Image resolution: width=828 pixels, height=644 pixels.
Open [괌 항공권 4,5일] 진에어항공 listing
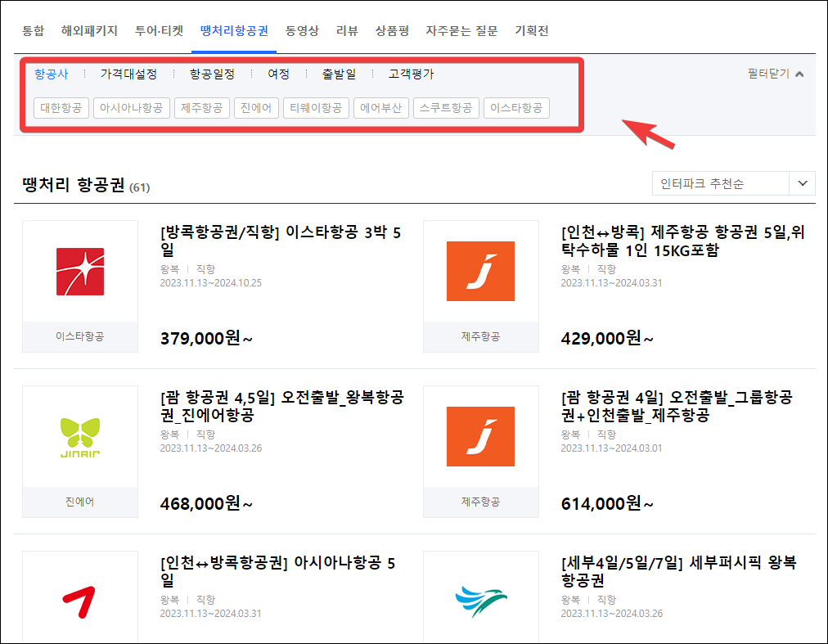click(x=282, y=406)
